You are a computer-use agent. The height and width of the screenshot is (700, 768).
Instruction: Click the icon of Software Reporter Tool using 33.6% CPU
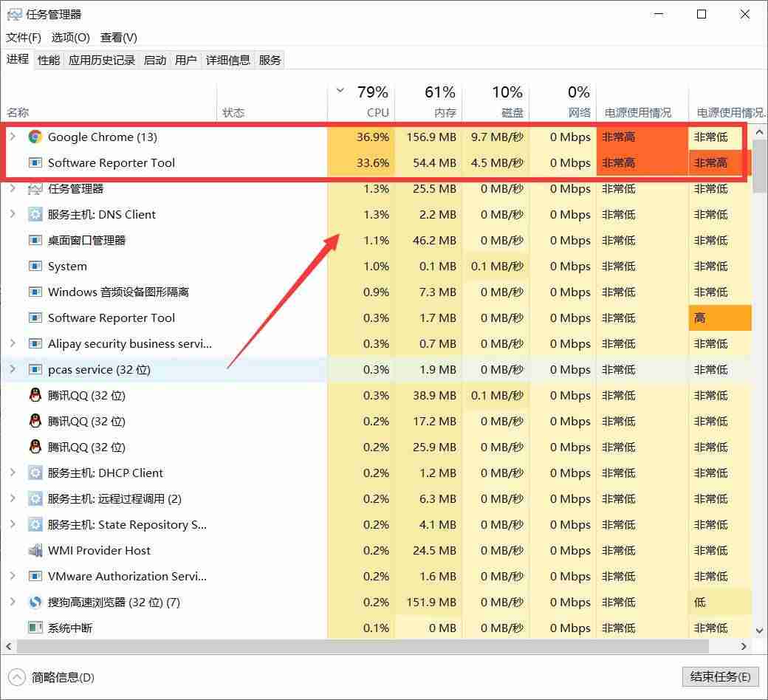click(35, 162)
